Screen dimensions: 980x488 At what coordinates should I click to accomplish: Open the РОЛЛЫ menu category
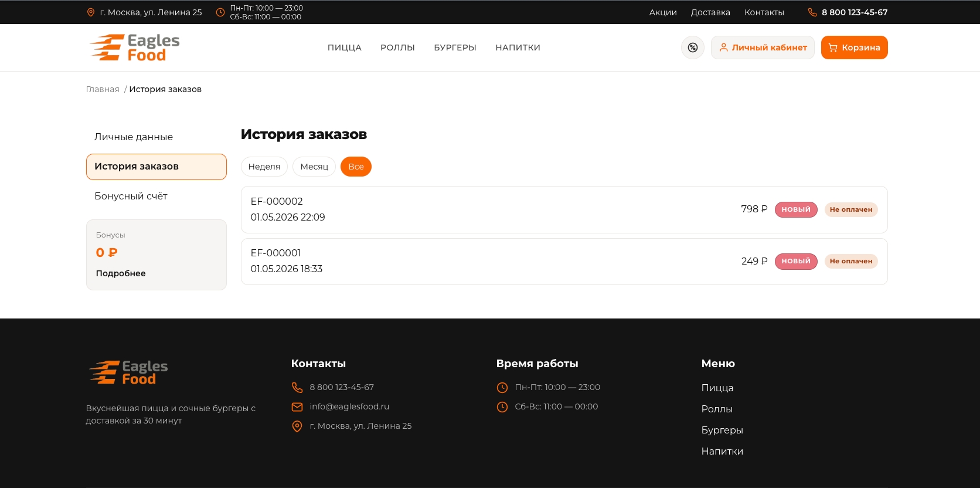[397, 48]
